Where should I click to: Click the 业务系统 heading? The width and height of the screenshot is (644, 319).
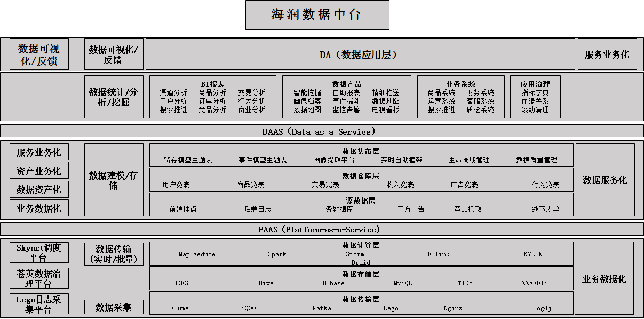click(460, 84)
